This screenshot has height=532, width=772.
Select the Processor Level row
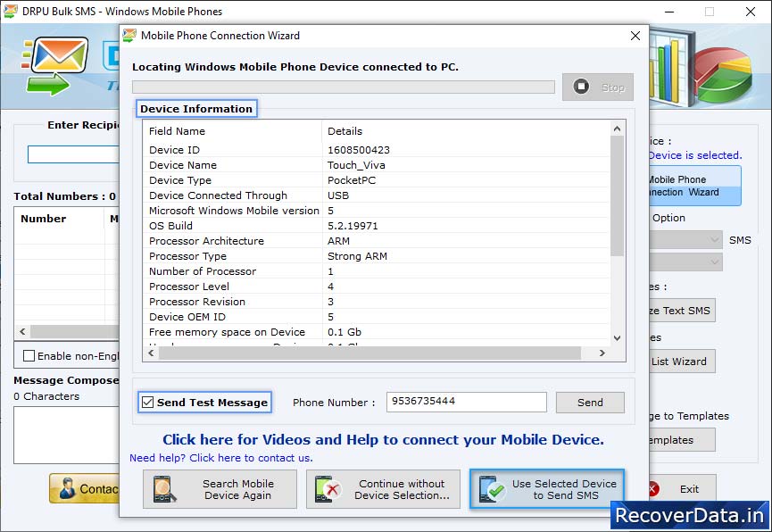376,287
